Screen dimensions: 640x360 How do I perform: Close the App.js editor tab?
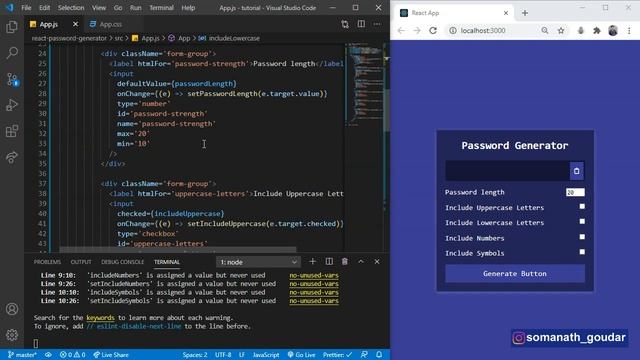[75, 24]
